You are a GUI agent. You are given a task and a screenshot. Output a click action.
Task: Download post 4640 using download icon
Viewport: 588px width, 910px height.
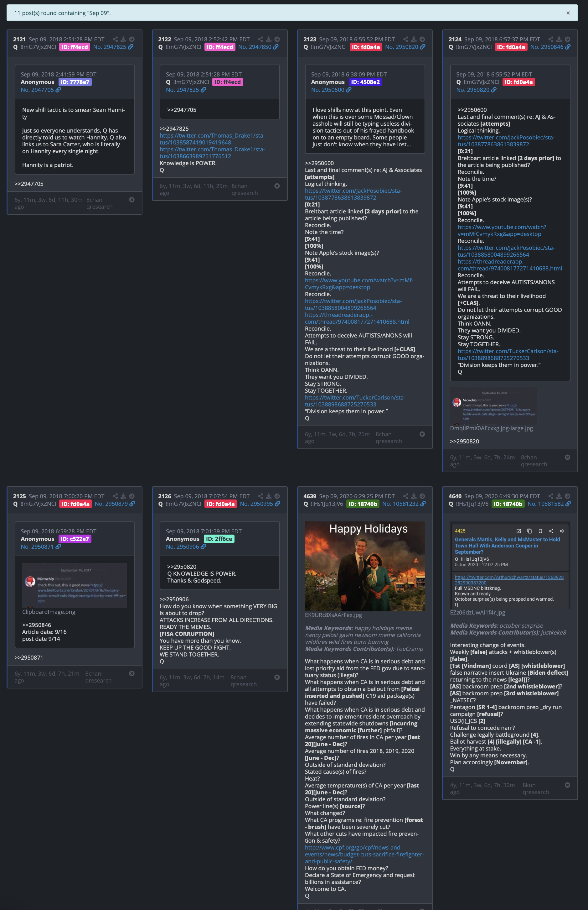559,496
